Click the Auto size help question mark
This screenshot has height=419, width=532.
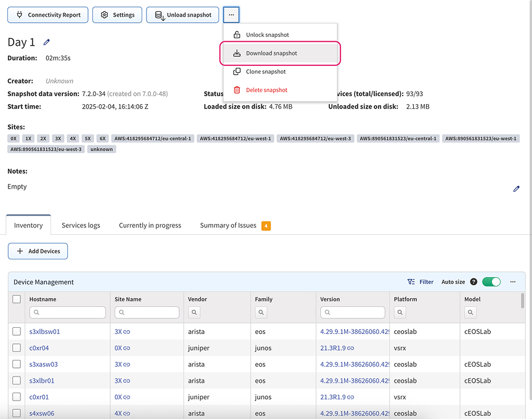pos(474,282)
